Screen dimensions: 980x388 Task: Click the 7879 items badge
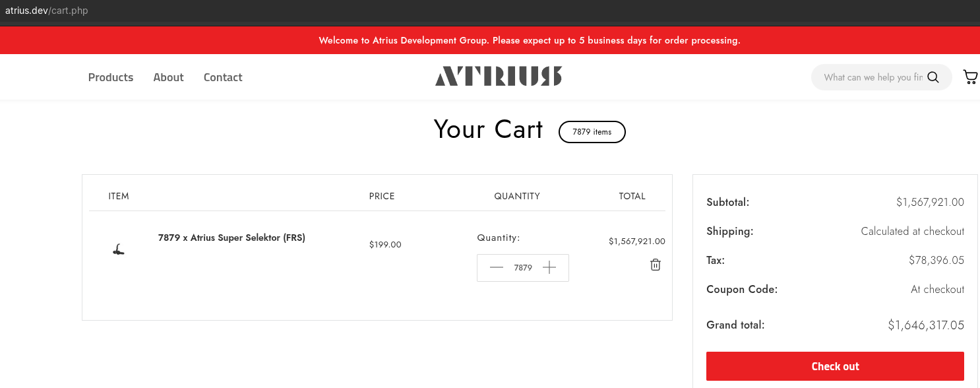pyautogui.click(x=592, y=132)
